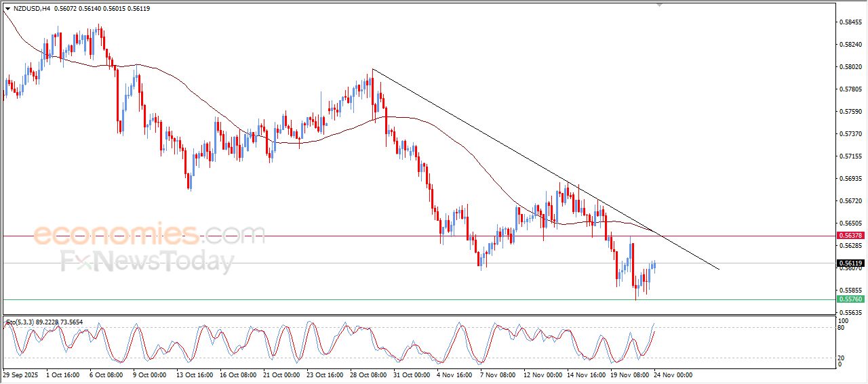The width and height of the screenshot is (868, 384).
Task: Click the black 0.56119 current price tag
Action: click(x=850, y=263)
